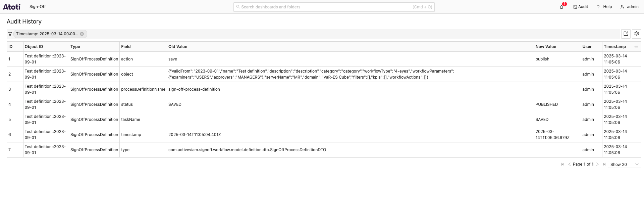The width and height of the screenshot is (644, 217).
Task: Click the filter funnel icon
Action: pyautogui.click(x=10, y=34)
